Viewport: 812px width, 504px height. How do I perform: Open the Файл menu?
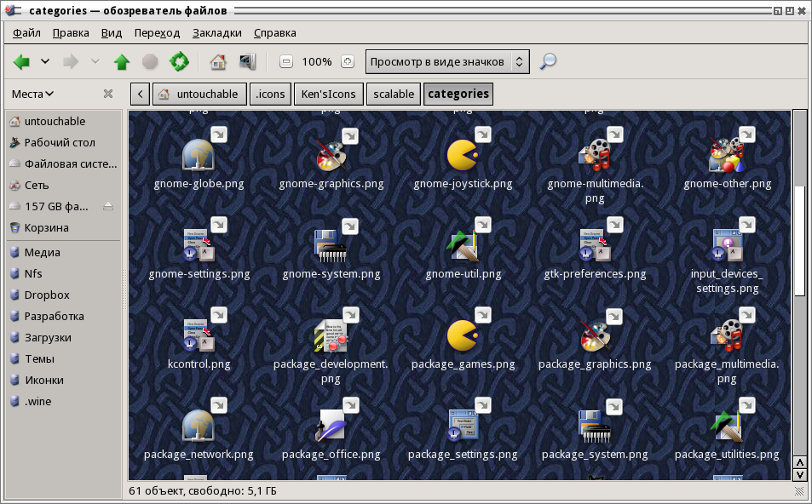pyautogui.click(x=26, y=32)
